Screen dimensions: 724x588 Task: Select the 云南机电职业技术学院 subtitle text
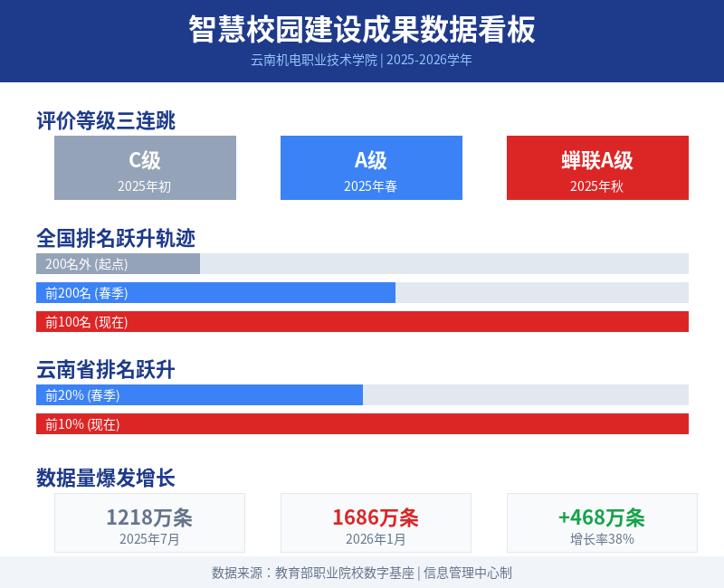pos(314,60)
